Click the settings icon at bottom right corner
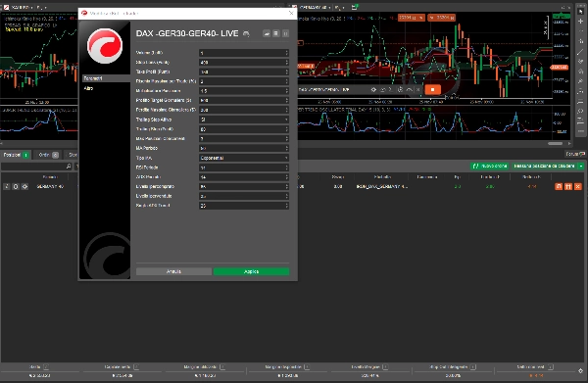 [581, 371]
